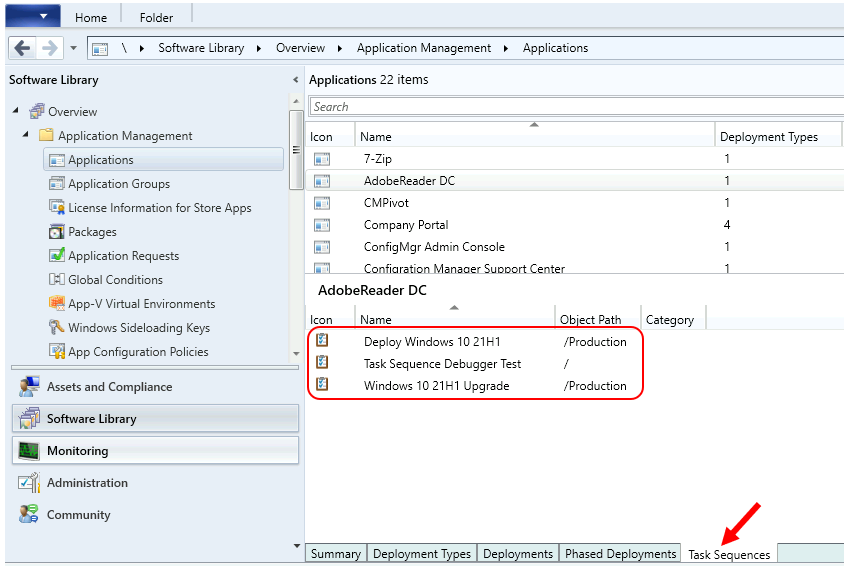Click the Applications Search field
The image size is (852, 566).
point(576,106)
